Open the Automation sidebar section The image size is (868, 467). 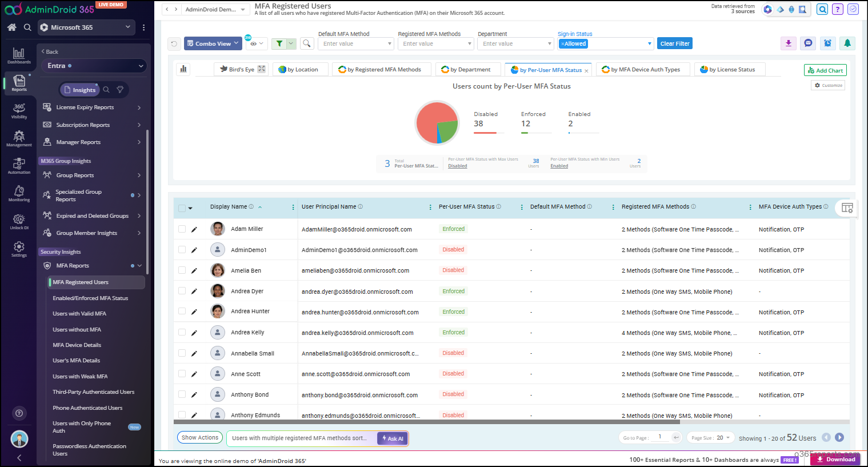point(19,166)
